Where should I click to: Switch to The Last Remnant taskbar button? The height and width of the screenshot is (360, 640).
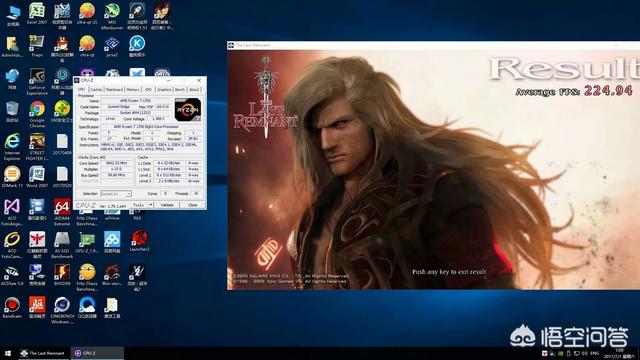click(43, 353)
